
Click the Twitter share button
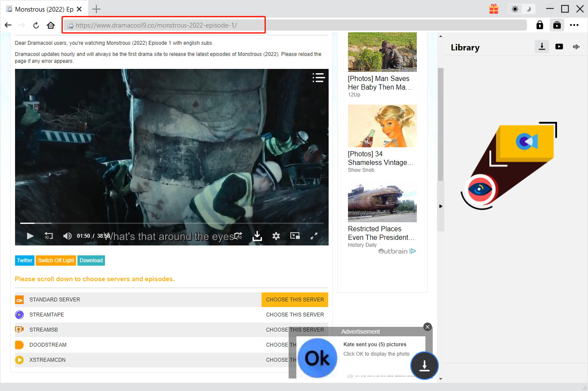tap(25, 260)
